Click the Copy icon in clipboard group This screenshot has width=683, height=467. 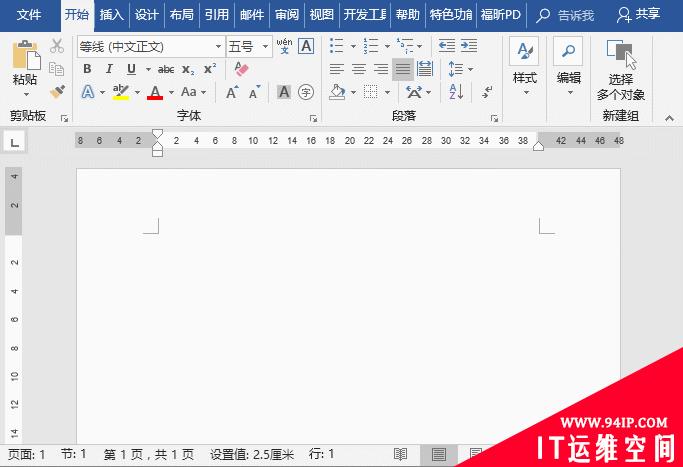pos(57,69)
